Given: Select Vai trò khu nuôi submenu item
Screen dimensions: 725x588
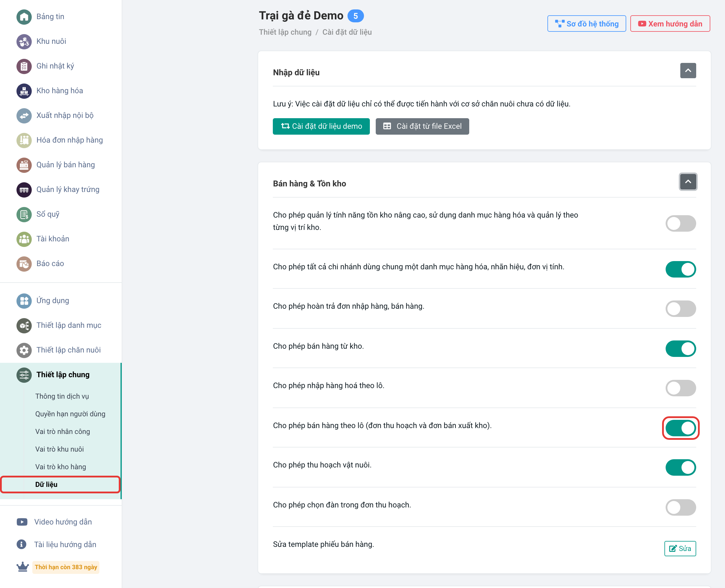Looking at the screenshot, I should [60, 449].
